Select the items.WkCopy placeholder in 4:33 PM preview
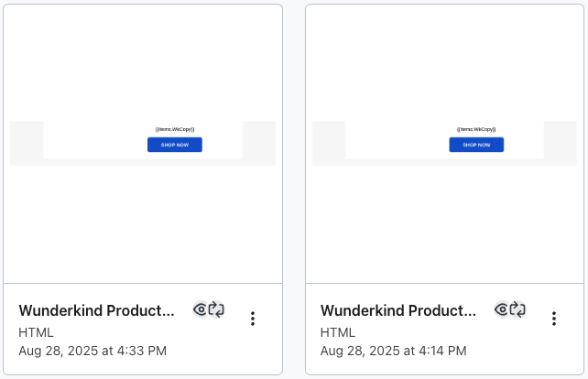The width and height of the screenshot is (588, 379). click(175, 129)
